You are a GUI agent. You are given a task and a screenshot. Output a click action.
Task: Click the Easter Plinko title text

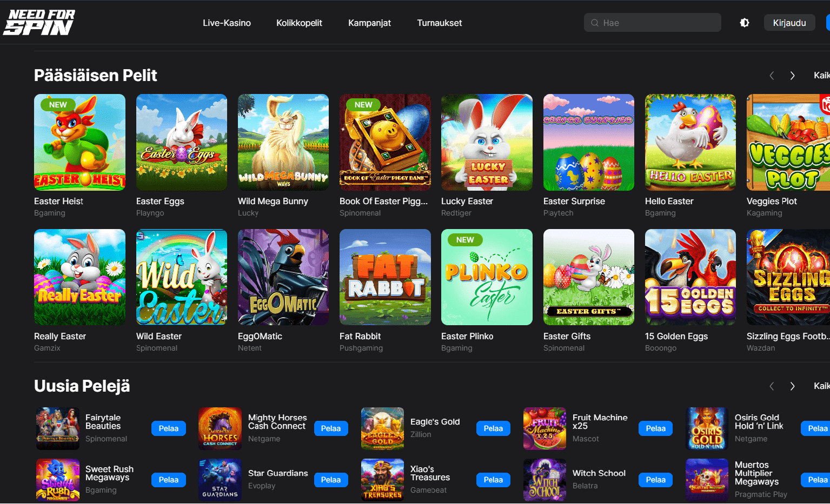click(467, 336)
